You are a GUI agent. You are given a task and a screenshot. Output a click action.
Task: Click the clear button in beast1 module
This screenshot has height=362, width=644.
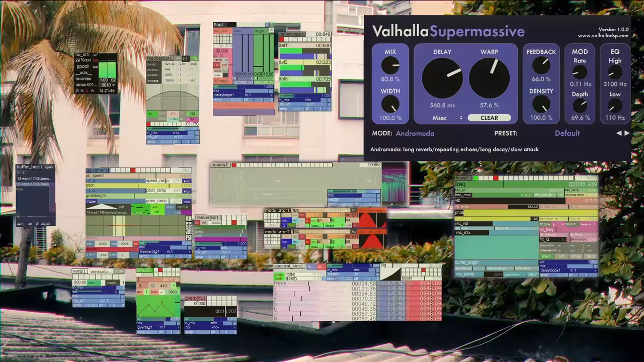coord(533,275)
